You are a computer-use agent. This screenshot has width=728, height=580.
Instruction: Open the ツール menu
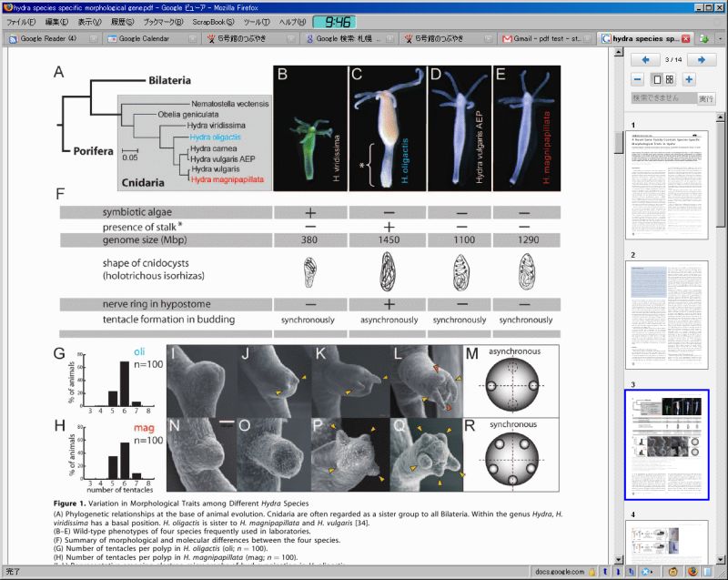coord(257,22)
